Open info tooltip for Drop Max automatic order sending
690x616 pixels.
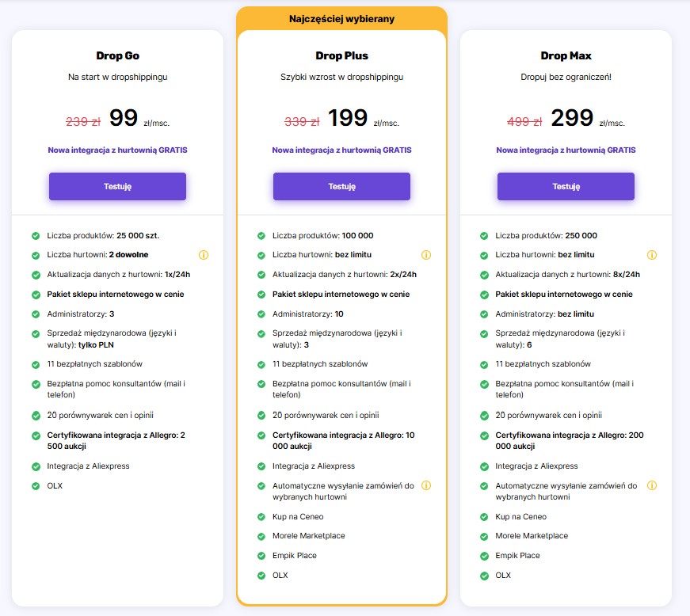click(x=652, y=485)
